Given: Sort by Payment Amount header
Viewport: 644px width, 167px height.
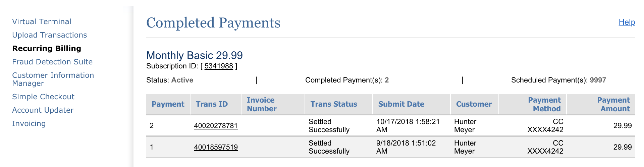Looking at the screenshot, I should coord(613,104).
